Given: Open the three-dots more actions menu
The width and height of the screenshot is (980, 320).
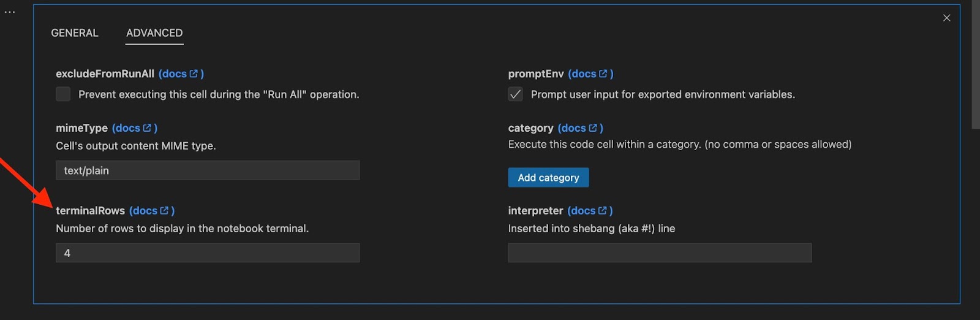Looking at the screenshot, I should [10, 12].
